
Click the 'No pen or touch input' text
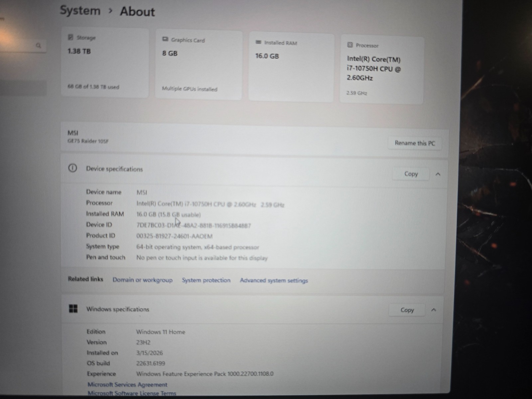(x=202, y=258)
